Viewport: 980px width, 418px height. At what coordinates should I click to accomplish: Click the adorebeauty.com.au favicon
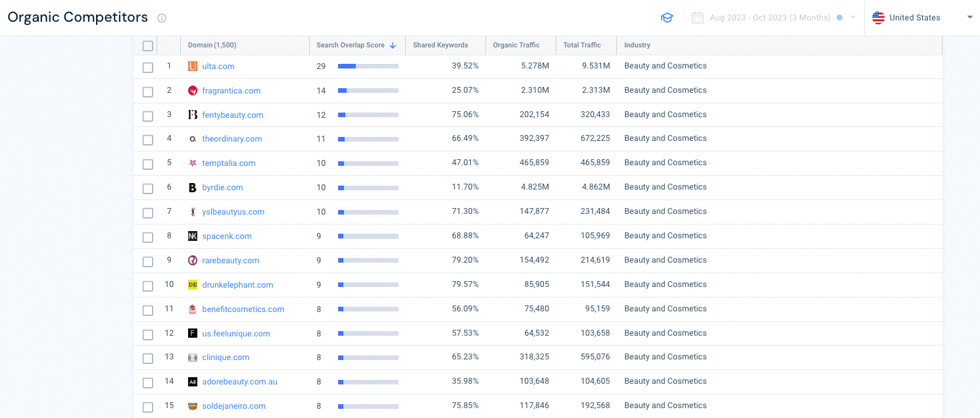point(193,382)
